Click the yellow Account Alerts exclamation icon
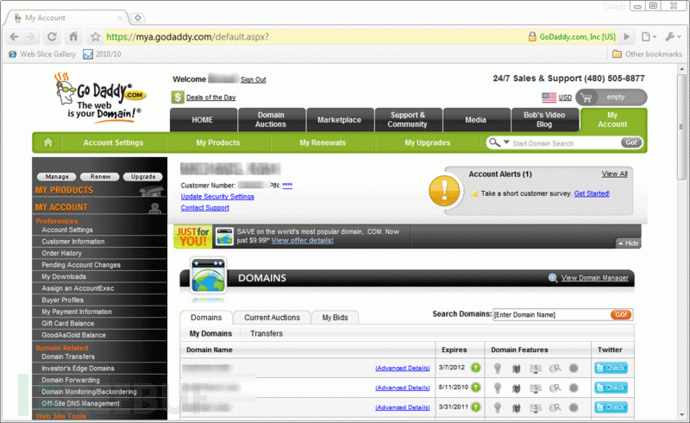Viewport: 690px width, 423px height. click(444, 191)
